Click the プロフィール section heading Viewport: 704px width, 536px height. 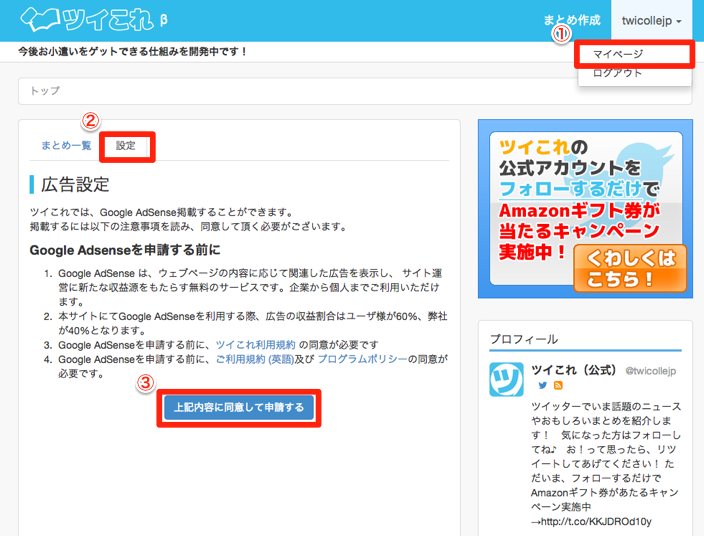click(524, 339)
